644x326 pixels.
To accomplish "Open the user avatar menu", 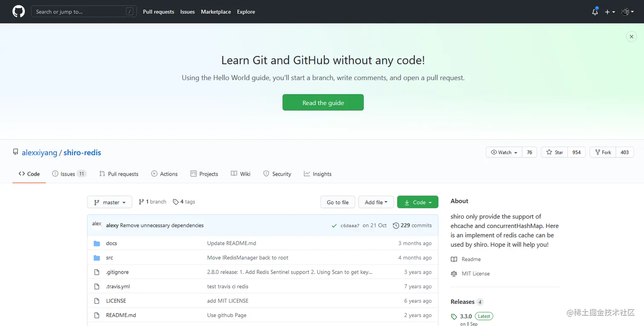I will coord(627,12).
